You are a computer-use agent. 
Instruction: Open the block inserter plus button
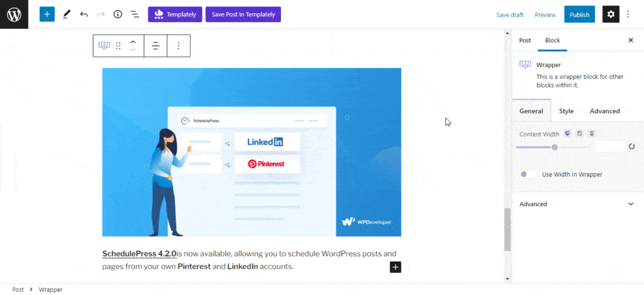click(x=47, y=14)
